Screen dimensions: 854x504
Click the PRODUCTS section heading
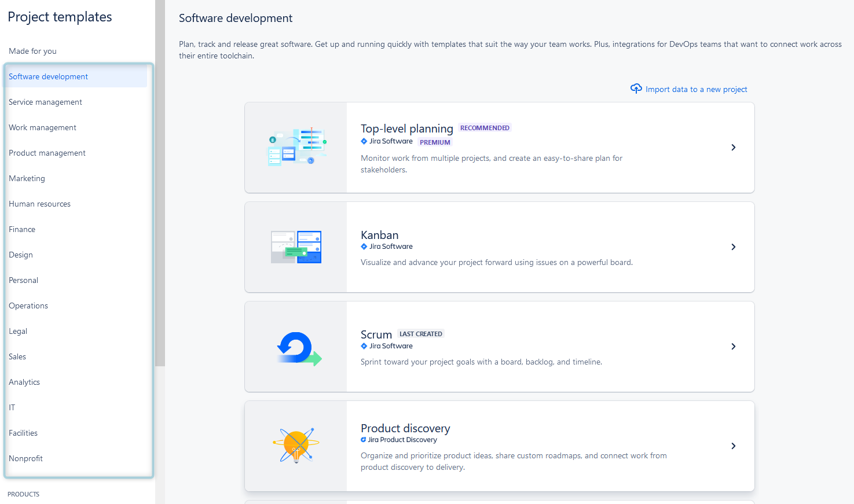(24, 494)
